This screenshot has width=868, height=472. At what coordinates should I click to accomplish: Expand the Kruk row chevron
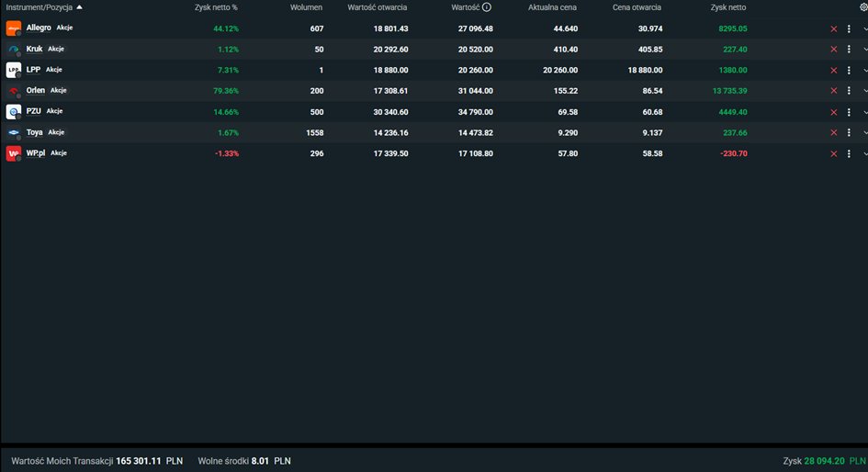coord(865,50)
